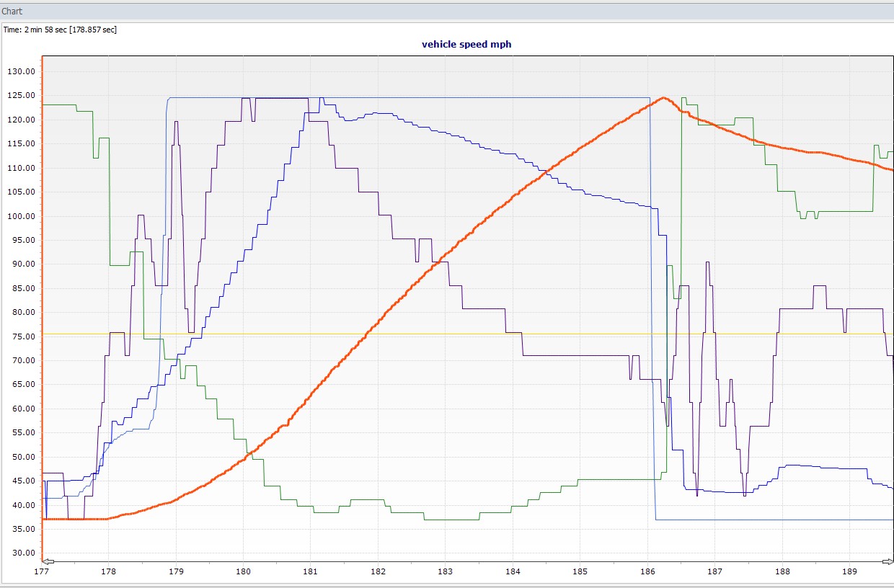
Task: Click the 182 time axis label
Action: [378, 572]
